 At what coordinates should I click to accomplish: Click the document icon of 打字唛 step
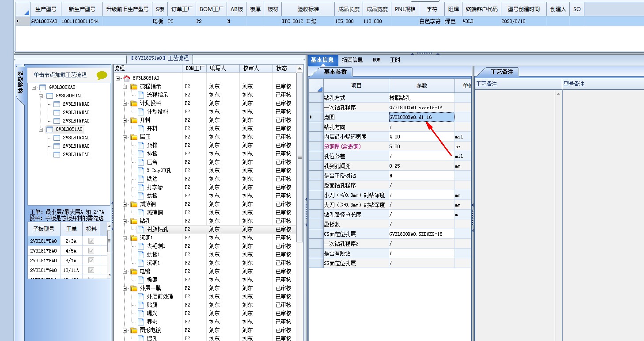pyautogui.click(x=141, y=188)
